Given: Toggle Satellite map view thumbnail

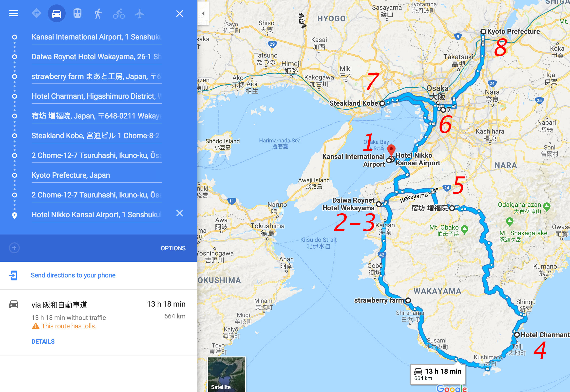Looking at the screenshot, I should [x=227, y=374].
